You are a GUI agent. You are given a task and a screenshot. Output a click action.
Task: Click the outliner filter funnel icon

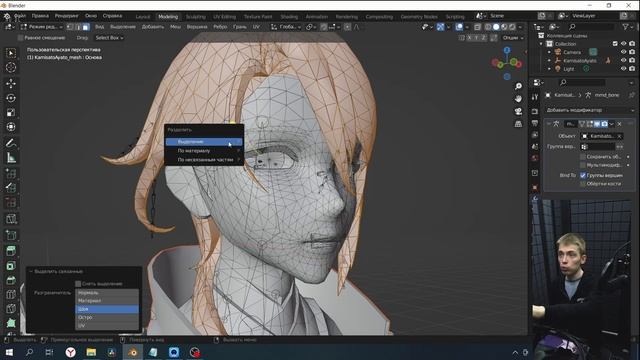[x=625, y=27]
